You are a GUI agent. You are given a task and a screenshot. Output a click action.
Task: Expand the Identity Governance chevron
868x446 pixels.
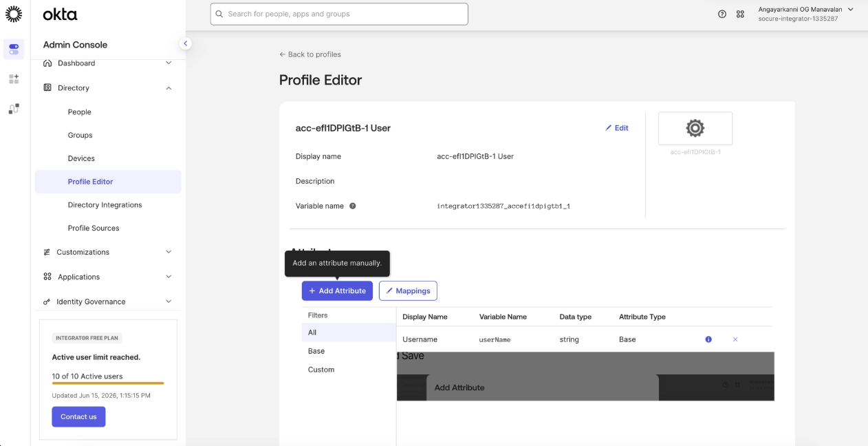169,301
